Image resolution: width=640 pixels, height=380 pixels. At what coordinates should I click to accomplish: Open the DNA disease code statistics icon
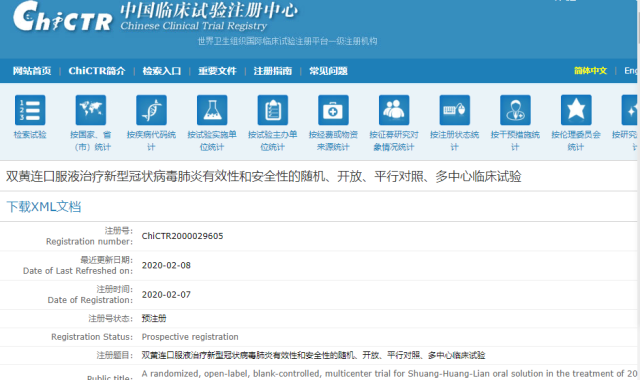coord(151,110)
